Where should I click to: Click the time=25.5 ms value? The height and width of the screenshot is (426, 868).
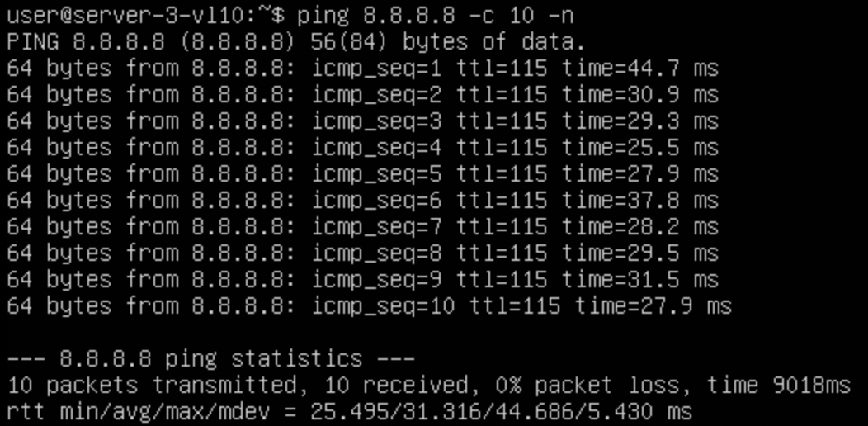point(640,147)
